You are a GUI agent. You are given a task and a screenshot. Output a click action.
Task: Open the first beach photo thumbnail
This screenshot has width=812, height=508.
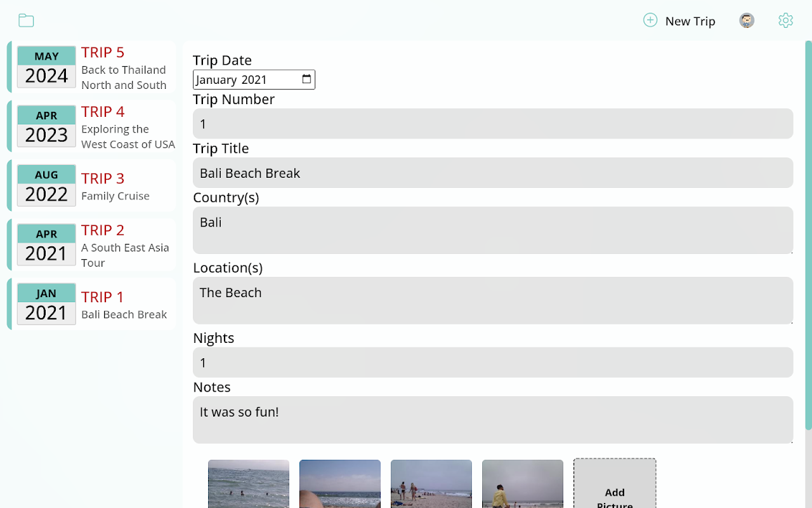click(249, 484)
